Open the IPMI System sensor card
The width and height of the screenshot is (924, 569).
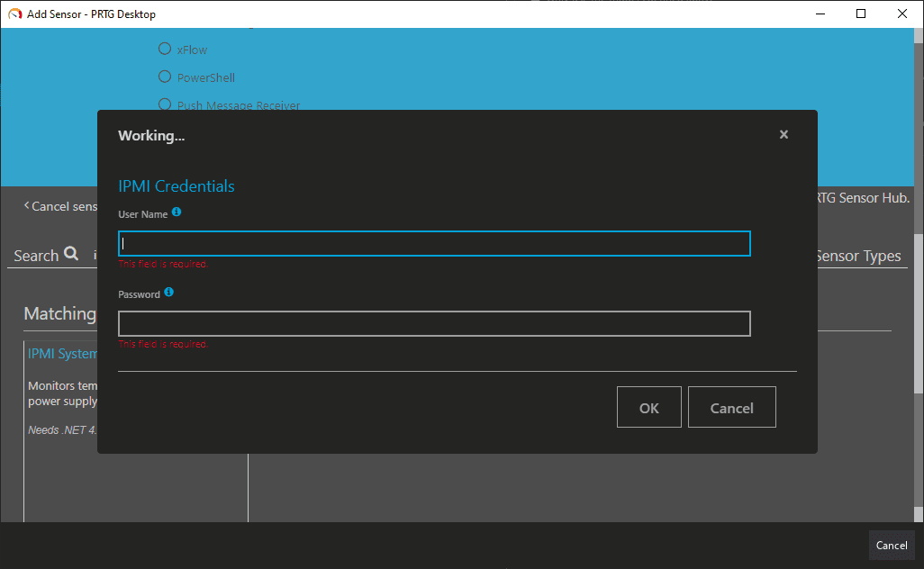click(x=62, y=354)
